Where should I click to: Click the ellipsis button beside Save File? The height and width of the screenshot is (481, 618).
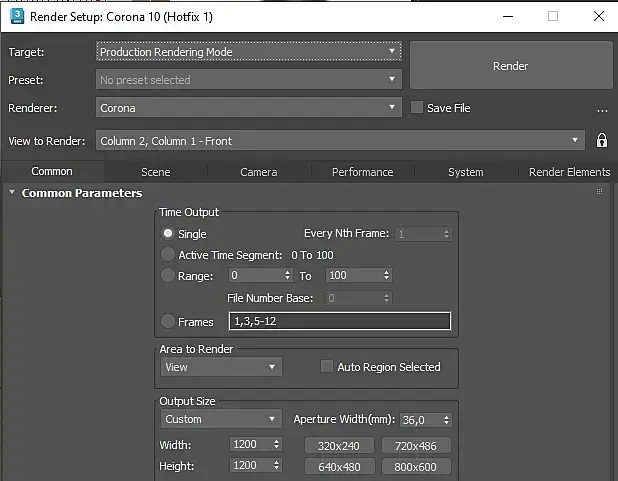click(602, 109)
